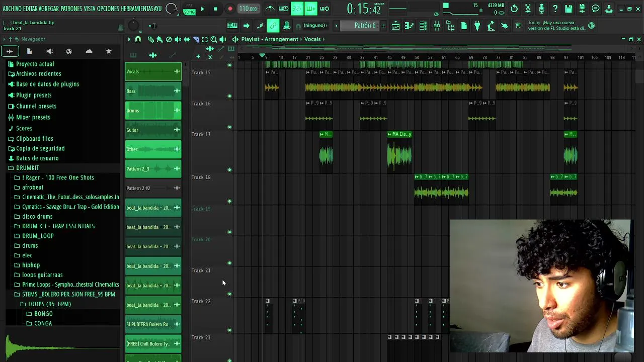644x362 pixels.
Task: Toggle the recording countdown
Action: point(297,9)
